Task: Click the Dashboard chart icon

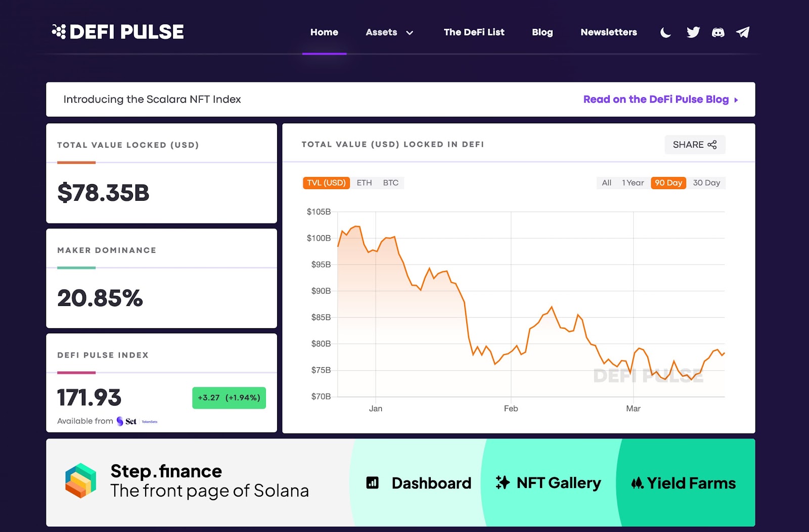Action: [372, 483]
